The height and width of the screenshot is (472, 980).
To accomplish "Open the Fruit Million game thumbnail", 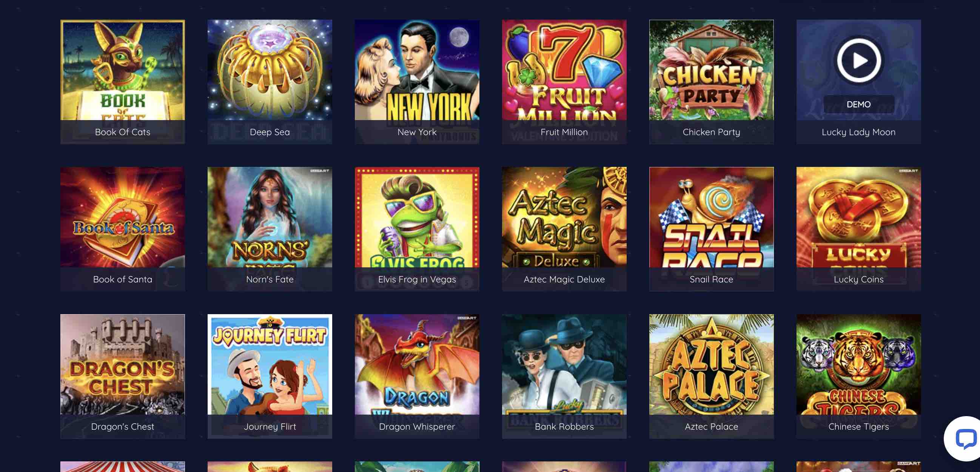I will click(564, 82).
